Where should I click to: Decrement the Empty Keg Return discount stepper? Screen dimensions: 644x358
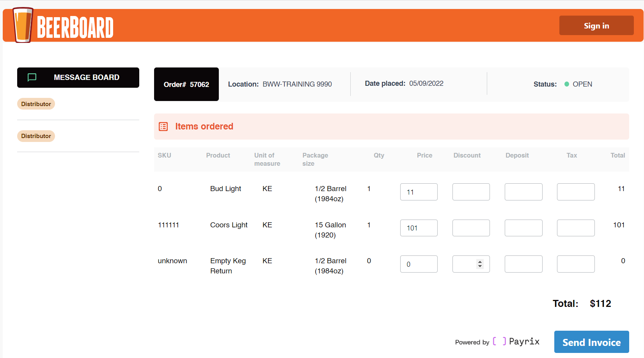pyautogui.click(x=479, y=266)
